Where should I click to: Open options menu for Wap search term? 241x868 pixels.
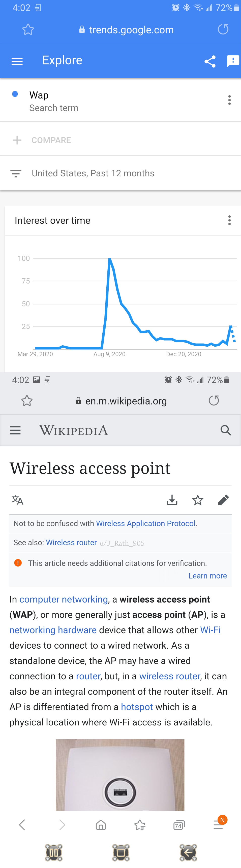tap(229, 100)
